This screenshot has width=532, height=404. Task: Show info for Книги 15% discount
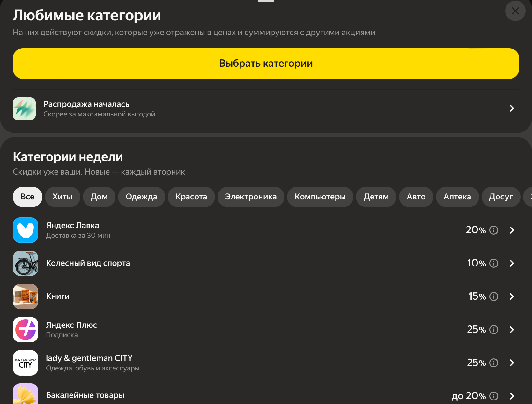[494, 296]
